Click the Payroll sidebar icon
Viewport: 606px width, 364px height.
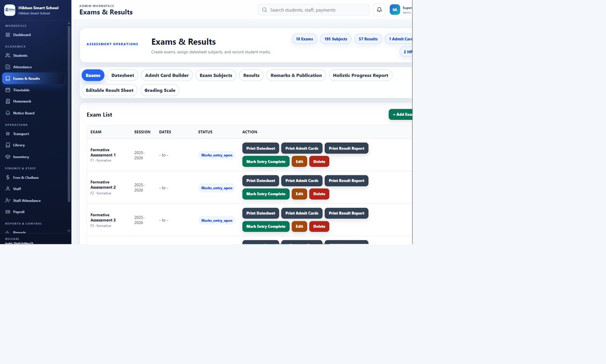pyautogui.click(x=8, y=212)
